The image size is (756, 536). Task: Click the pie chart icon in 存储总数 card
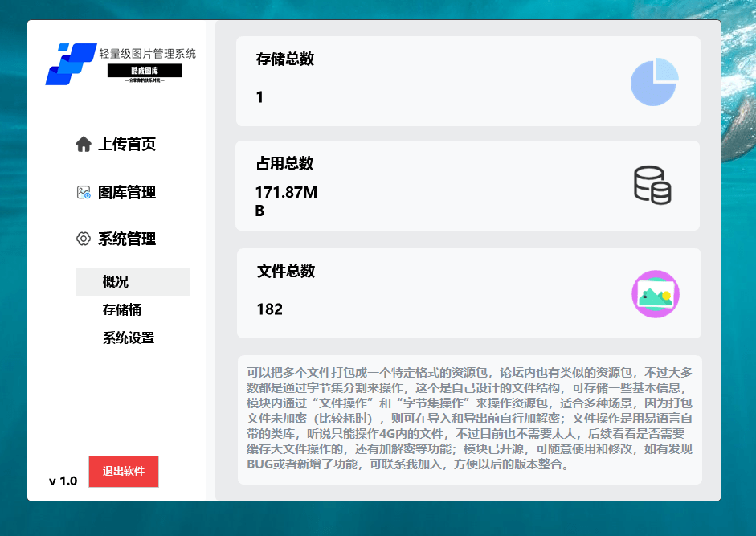click(x=654, y=82)
